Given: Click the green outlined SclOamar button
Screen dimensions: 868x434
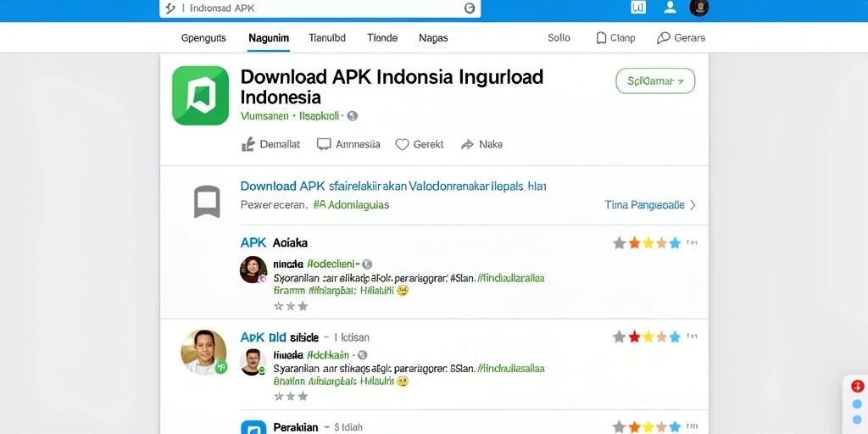Looking at the screenshot, I should (x=655, y=81).
